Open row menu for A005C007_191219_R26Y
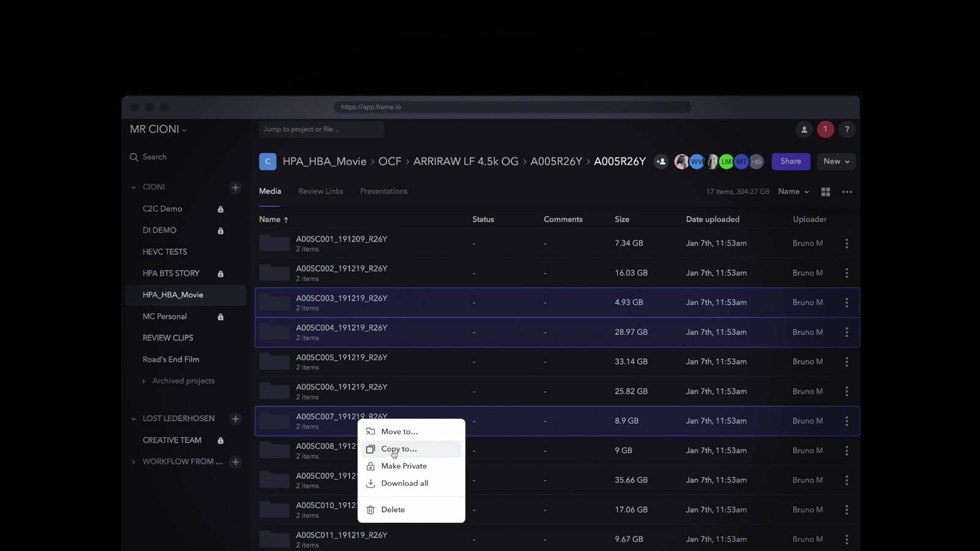 coord(847,421)
